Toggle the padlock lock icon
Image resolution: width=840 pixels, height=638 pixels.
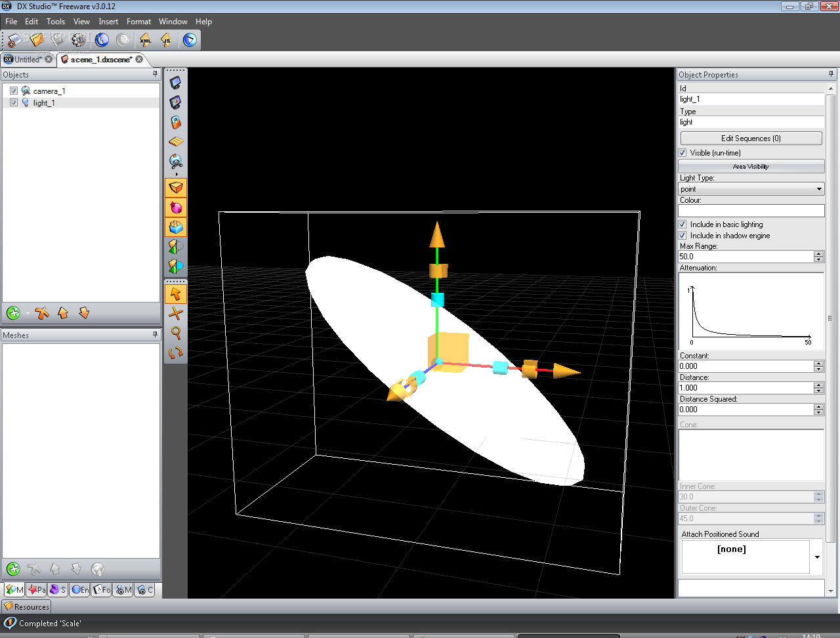(x=176, y=122)
